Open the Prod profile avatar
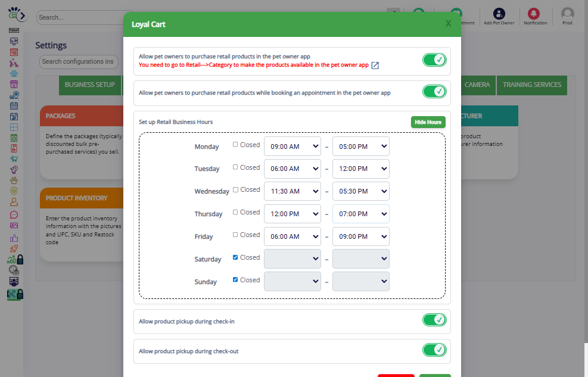 tap(567, 14)
